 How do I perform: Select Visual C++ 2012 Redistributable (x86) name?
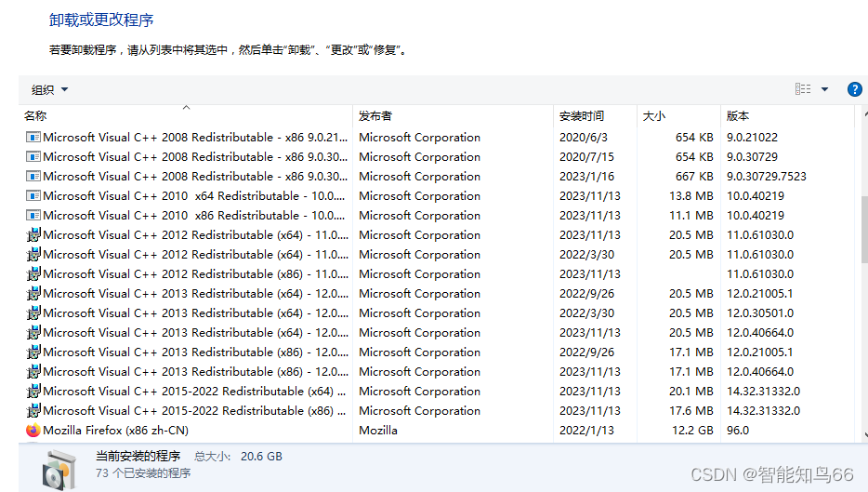196,273
